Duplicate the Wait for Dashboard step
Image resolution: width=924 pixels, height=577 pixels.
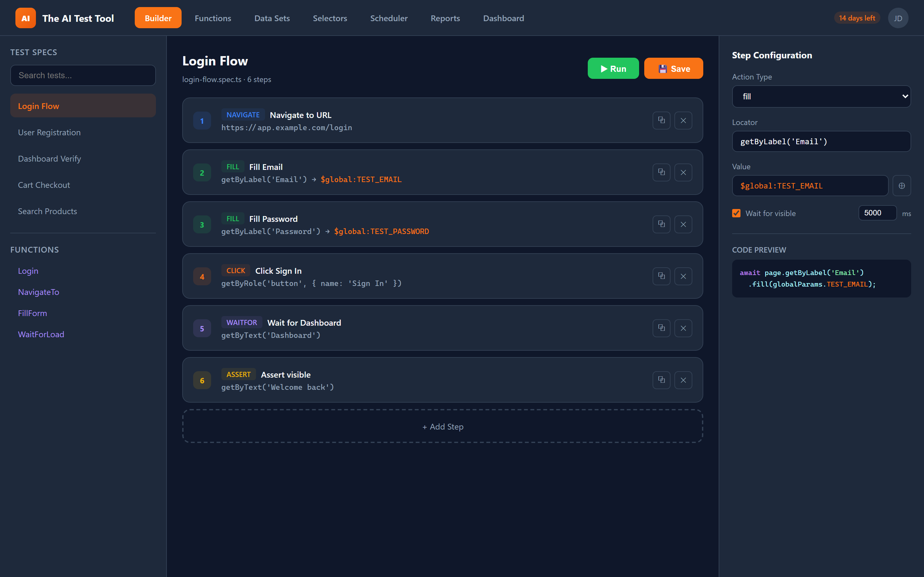click(661, 328)
